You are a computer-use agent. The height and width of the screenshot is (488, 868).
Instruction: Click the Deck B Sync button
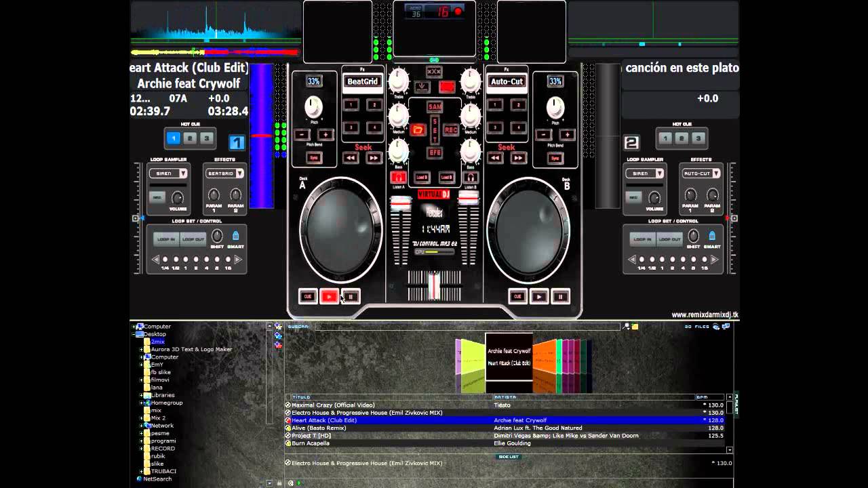[x=555, y=158]
